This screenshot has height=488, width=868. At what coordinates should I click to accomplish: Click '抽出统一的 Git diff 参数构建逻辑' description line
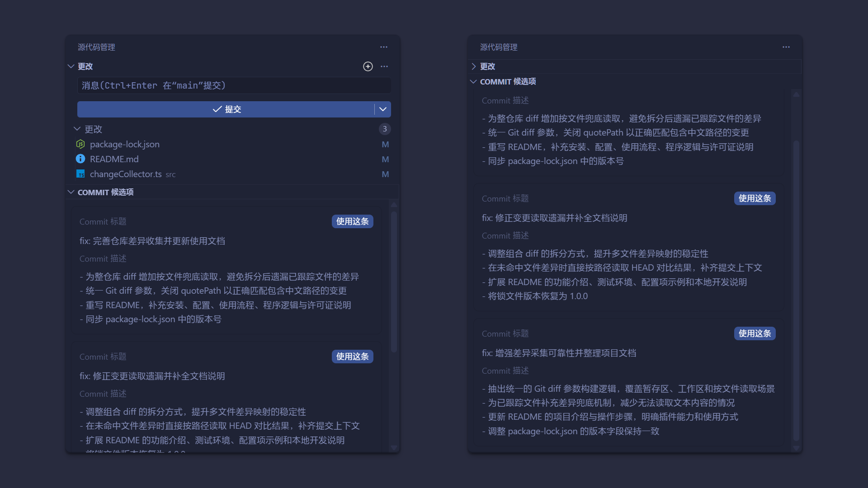coord(628,389)
